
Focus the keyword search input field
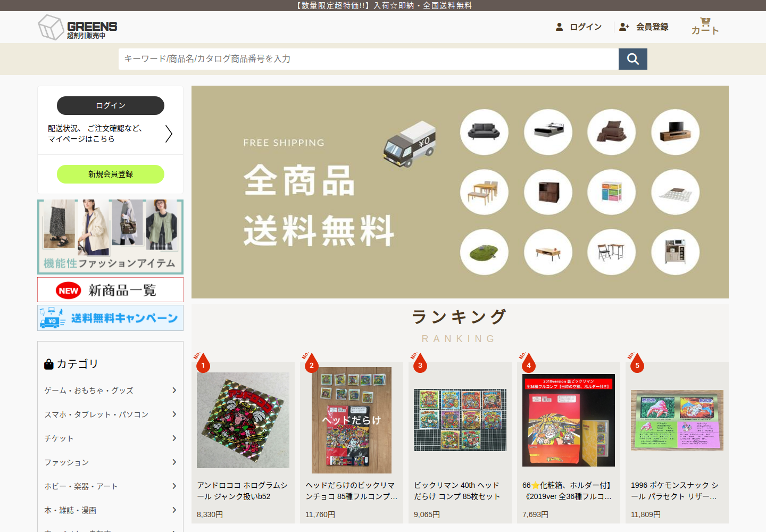369,59
